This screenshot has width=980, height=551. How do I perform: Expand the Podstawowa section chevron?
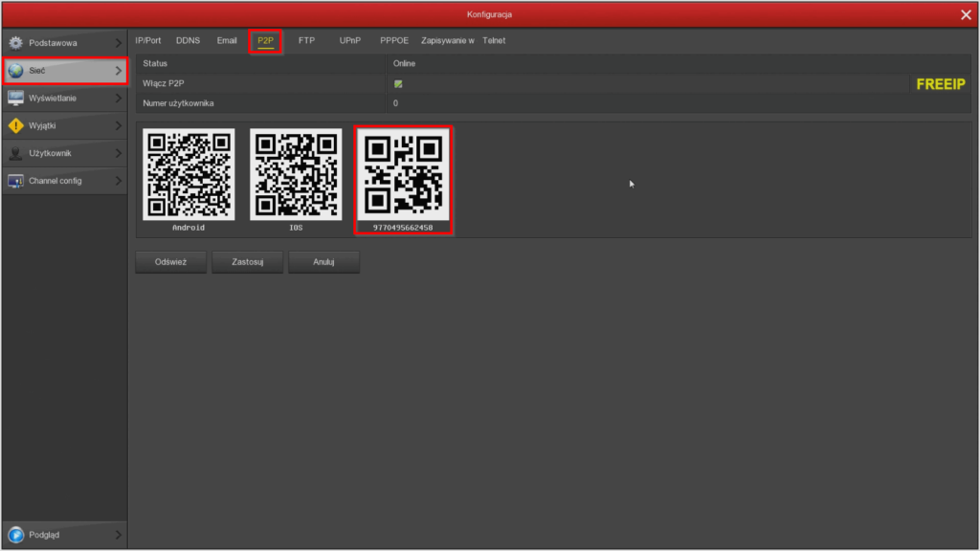click(x=119, y=42)
